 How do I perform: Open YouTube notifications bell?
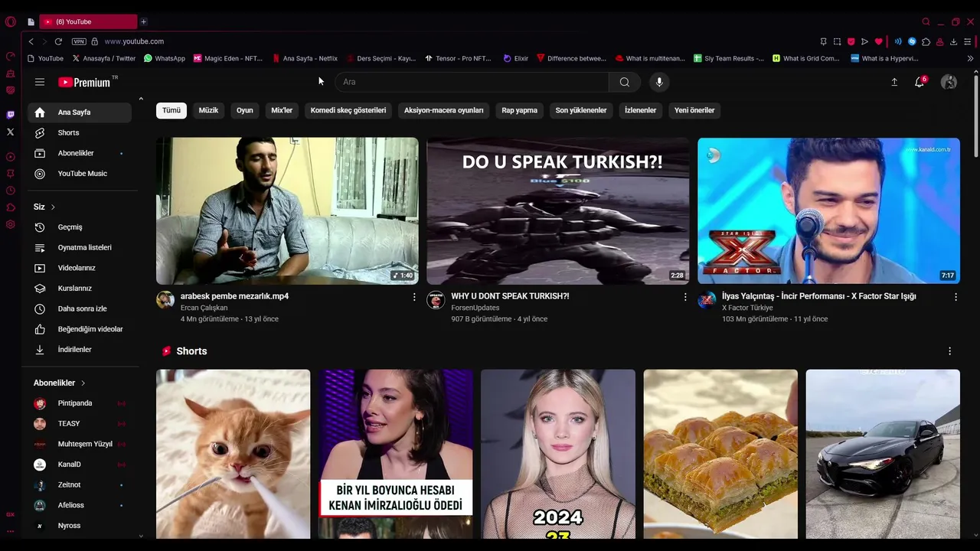[920, 82]
